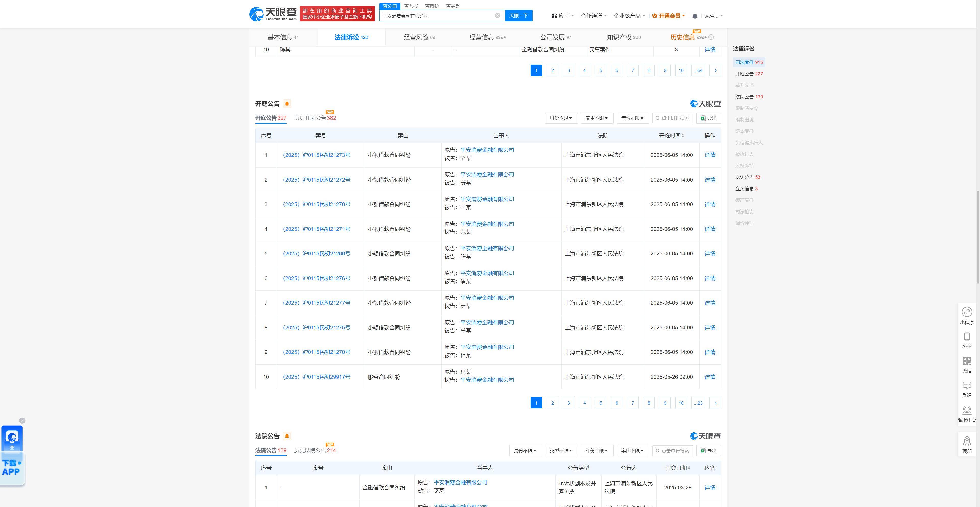Expand the 合作通道 menu
The width and height of the screenshot is (980, 507).
(x=593, y=16)
